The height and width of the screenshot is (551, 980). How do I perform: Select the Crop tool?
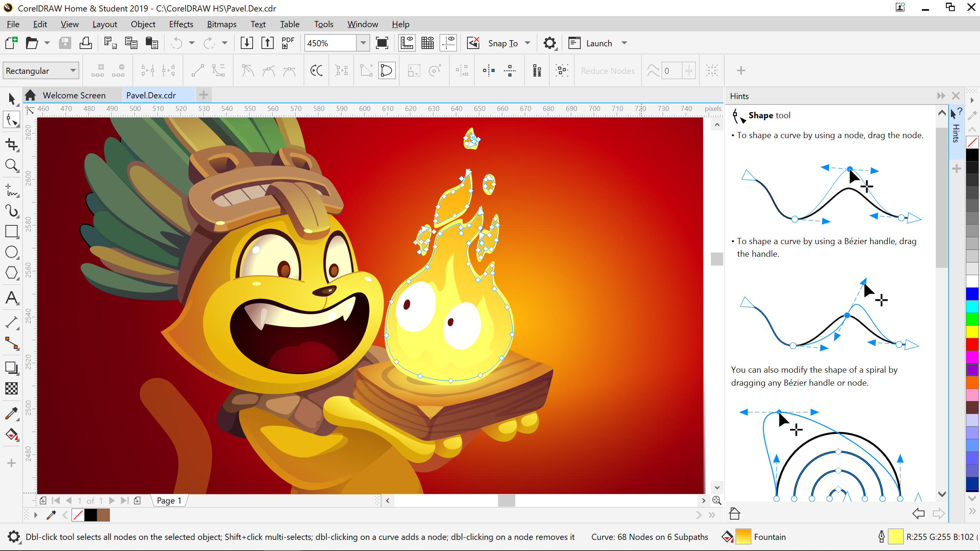pos(11,145)
